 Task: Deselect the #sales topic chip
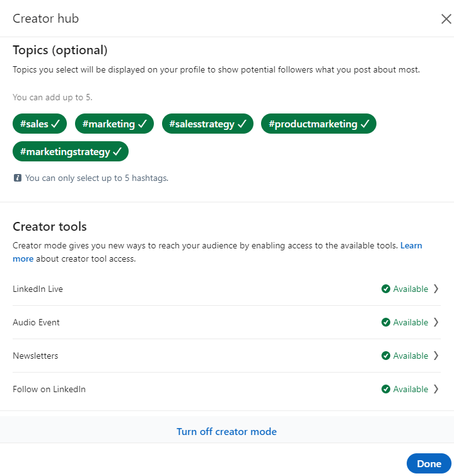tap(40, 124)
